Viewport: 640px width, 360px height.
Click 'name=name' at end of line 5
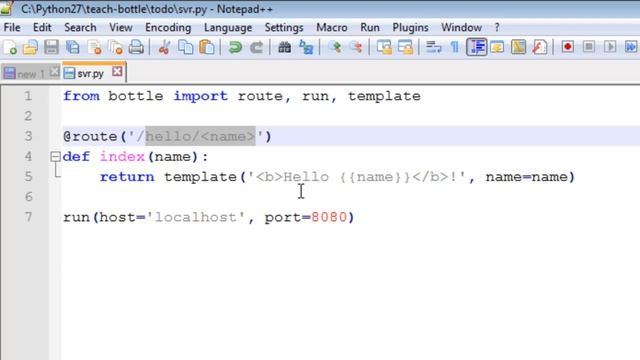(526, 177)
